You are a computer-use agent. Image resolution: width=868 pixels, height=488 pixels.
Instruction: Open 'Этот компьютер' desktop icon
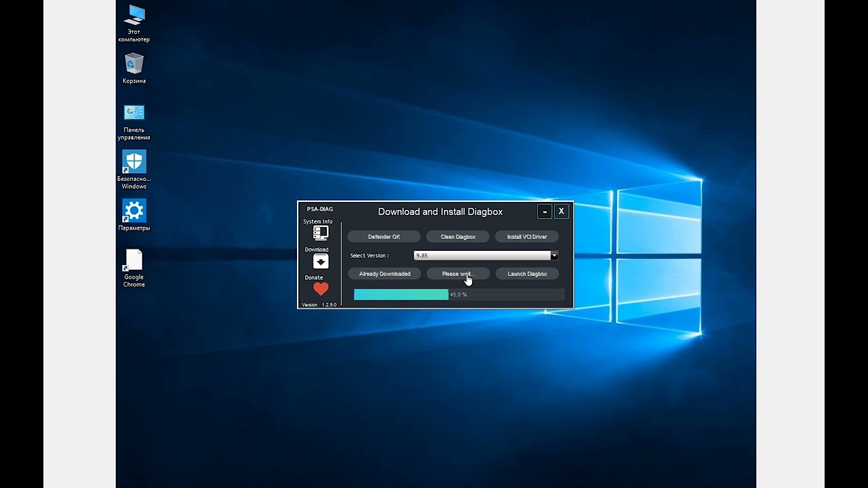134,24
